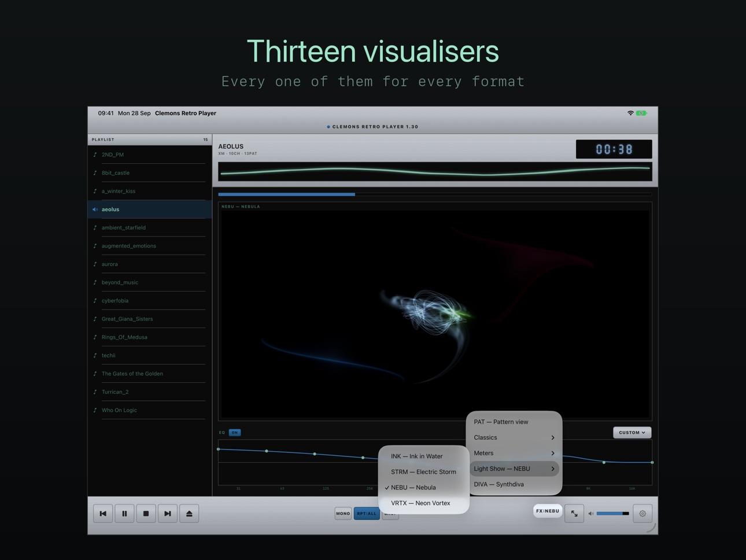Click the waveform oscilloscope display

tap(435, 171)
